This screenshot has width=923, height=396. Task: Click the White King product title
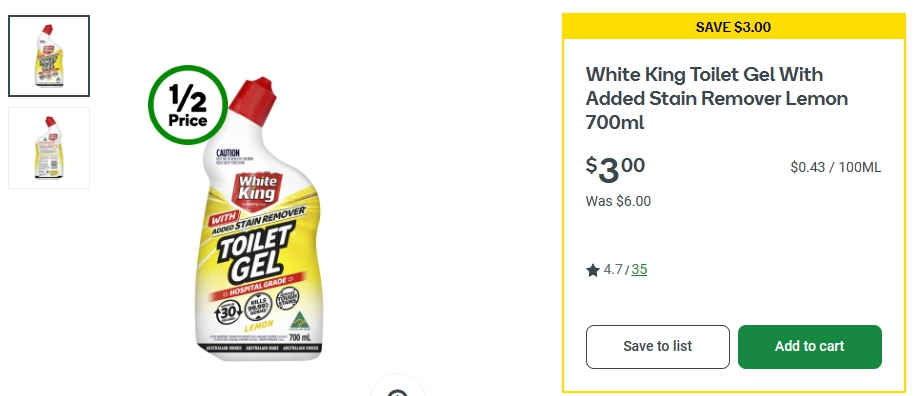tap(717, 98)
